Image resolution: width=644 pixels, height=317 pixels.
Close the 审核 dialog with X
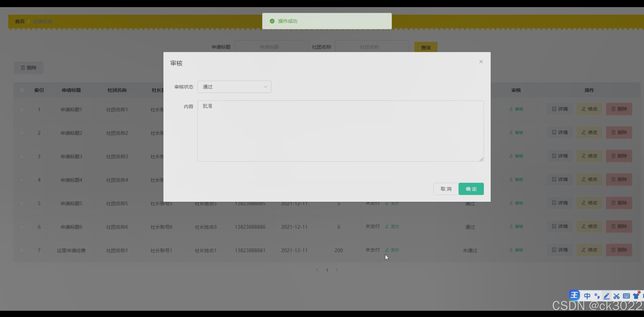(481, 62)
